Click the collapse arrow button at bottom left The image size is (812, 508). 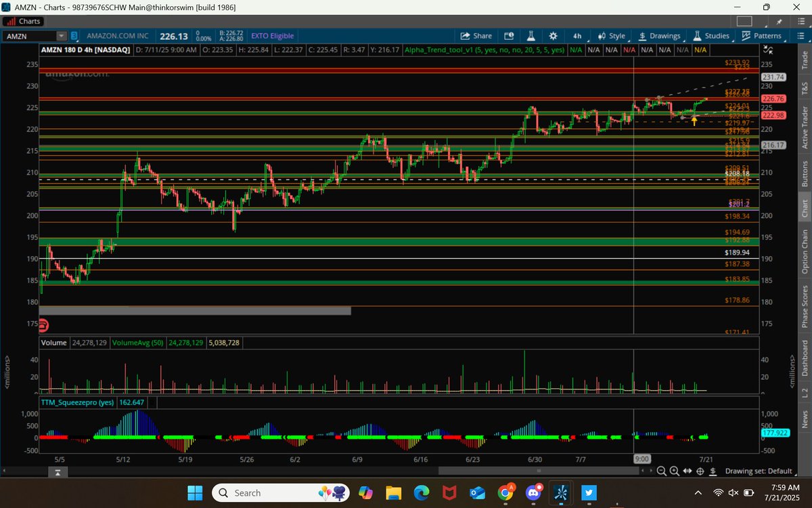coord(59,471)
